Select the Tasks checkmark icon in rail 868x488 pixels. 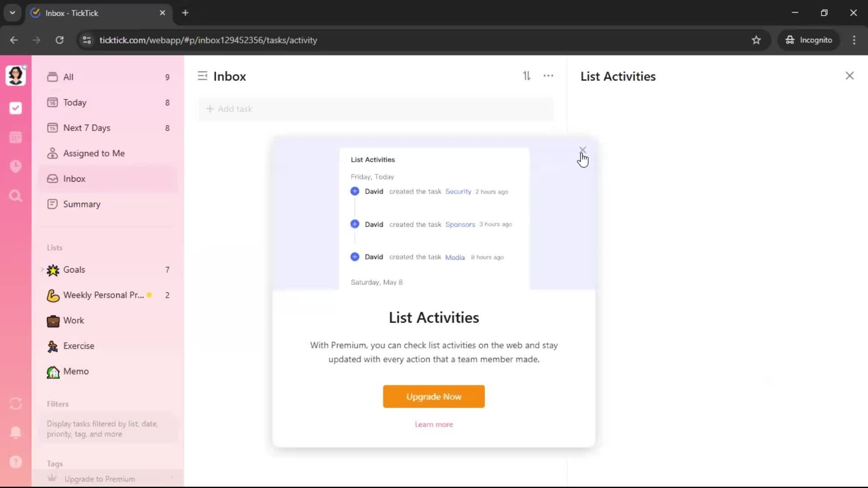[x=16, y=108]
